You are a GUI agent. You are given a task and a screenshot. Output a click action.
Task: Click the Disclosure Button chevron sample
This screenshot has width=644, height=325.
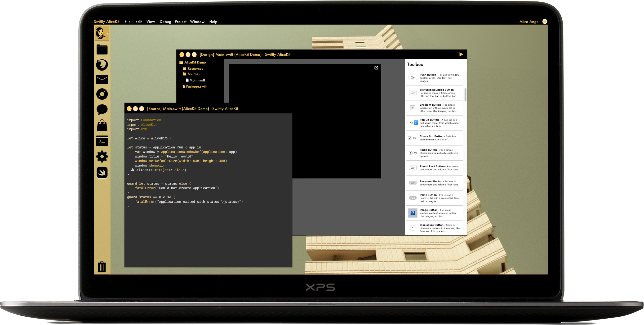tap(413, 228)
